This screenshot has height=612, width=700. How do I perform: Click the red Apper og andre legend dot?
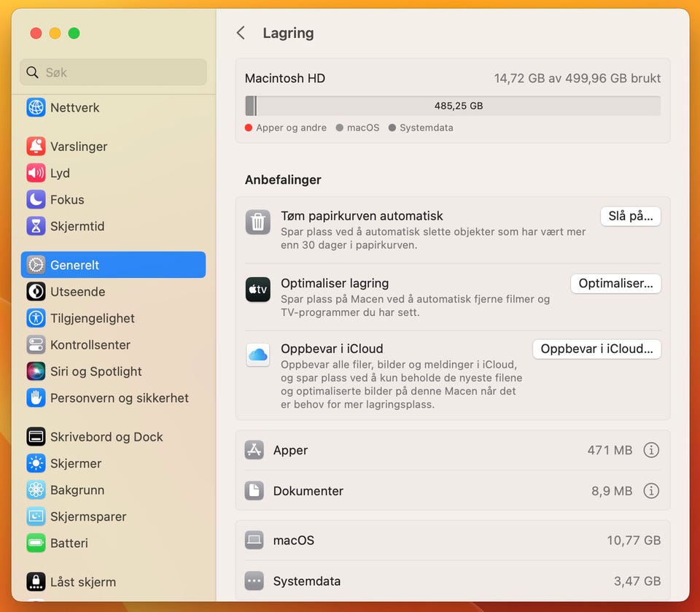[249, 128]
